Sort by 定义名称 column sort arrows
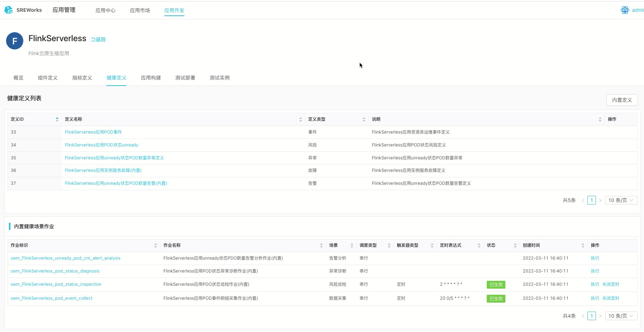This screenshot has height=332, width=644. (x=301, y=119)
